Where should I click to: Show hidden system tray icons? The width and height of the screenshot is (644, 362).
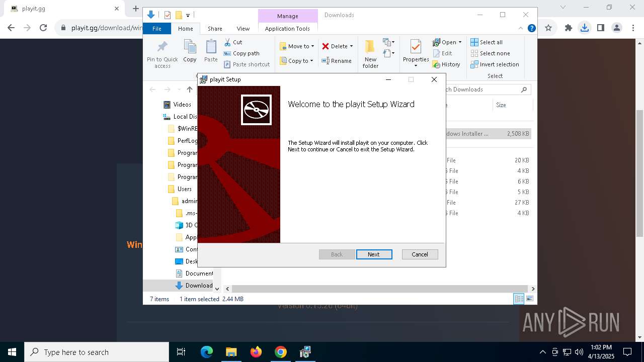pyautogui.click(x=542, y=352)
